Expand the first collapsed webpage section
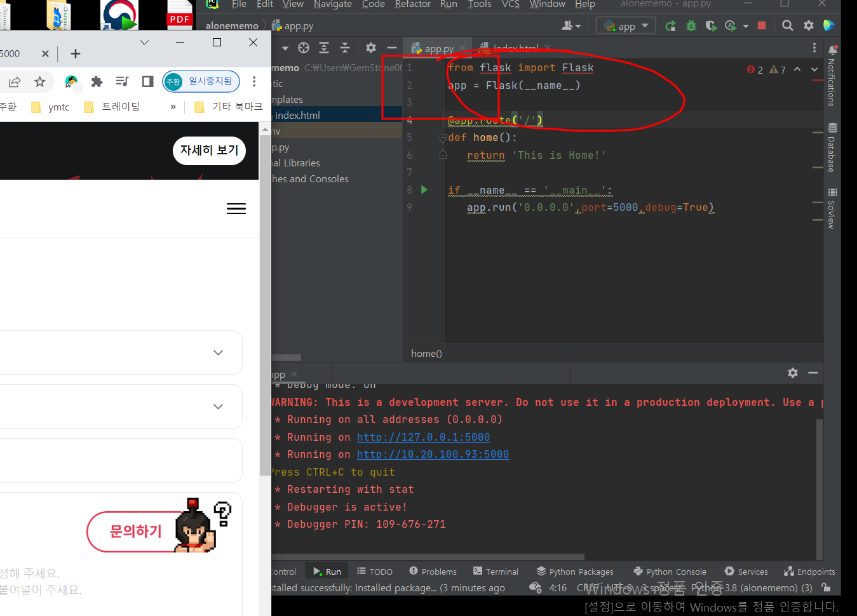 tap(219, 352)
